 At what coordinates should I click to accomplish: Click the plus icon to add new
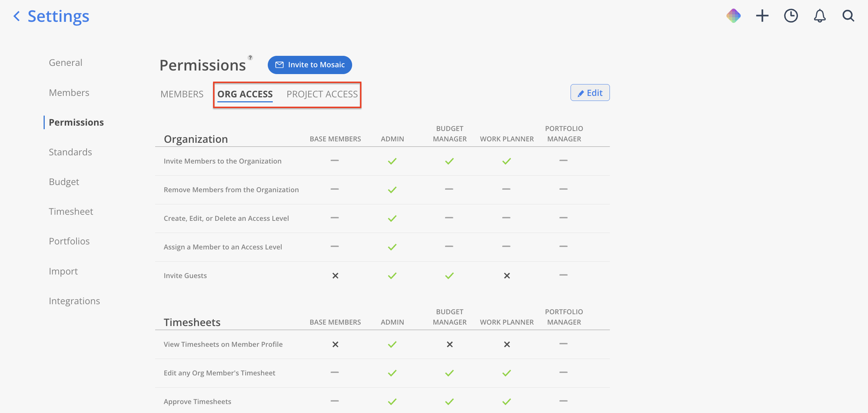tap(762, 16)
